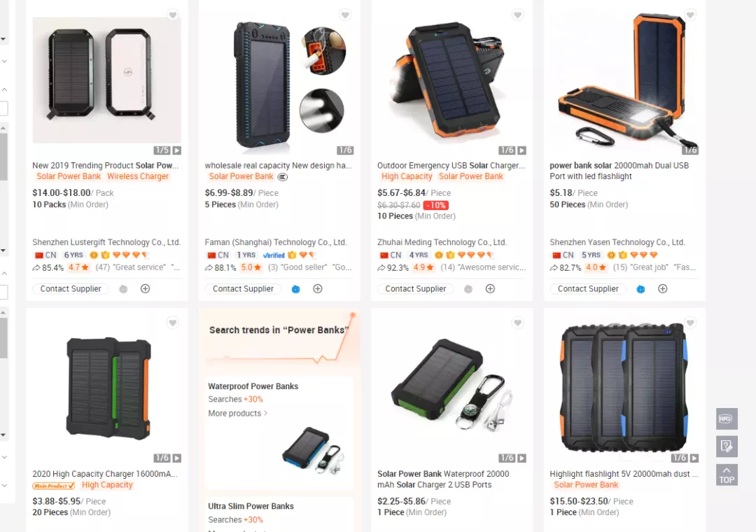
Task: Toggle favorite on 2020 High Capacity Charger
Action: pyautogui.click(x=172, y=323)
